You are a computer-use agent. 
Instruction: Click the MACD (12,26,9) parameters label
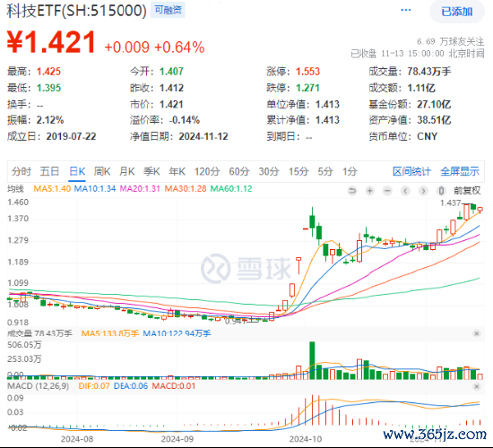point(38,386)
